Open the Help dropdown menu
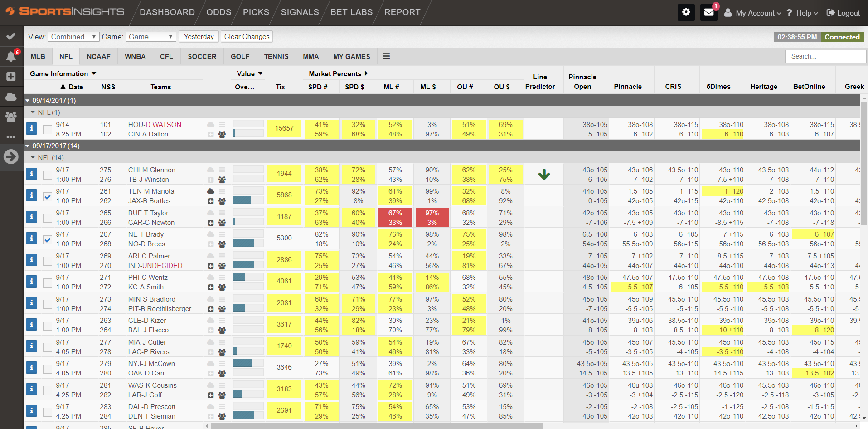 pos(802,13)
